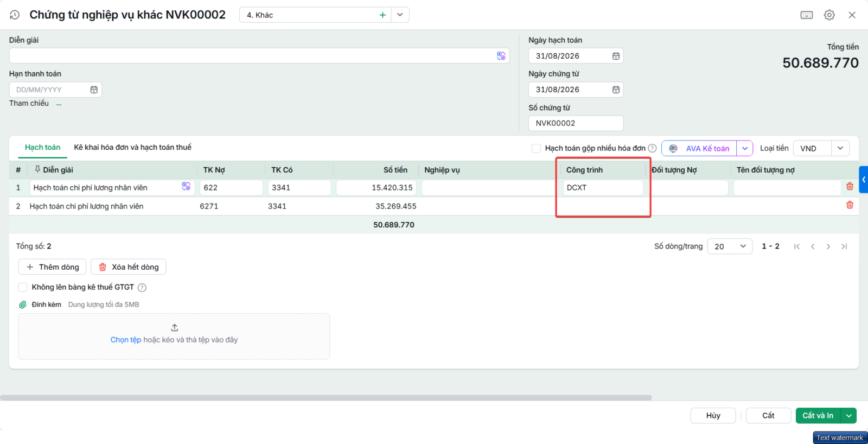
Task: Click the AI icon in row 1 Diễn giải cell
Action: pyautogui.click(x=186, y=187)
